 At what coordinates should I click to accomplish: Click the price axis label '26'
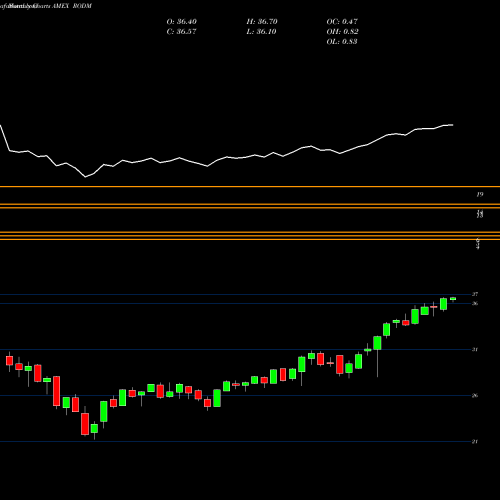(x=475, y=395)
